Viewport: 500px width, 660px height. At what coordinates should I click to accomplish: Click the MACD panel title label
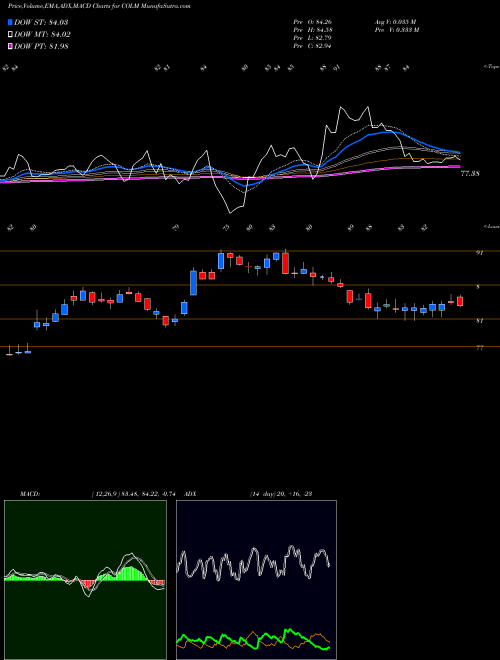tap(30, 494)
